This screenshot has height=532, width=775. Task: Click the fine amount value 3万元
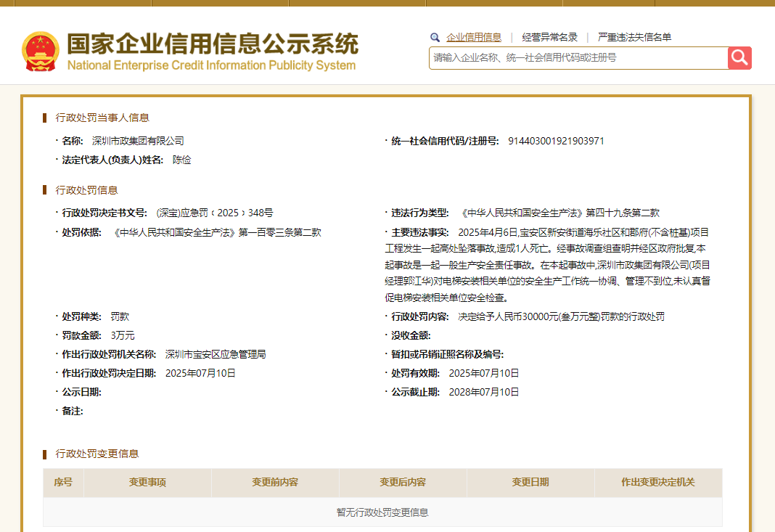click(x=123, y=335)
